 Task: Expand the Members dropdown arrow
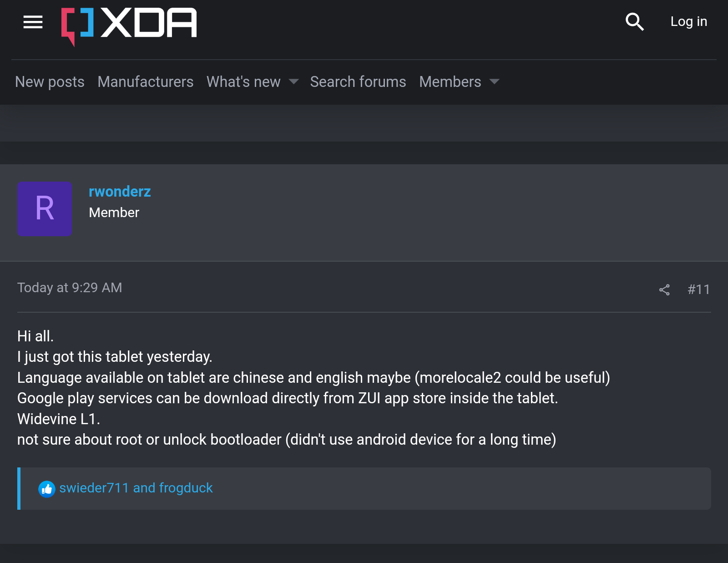pyautogui.click(x=494, y=82)
